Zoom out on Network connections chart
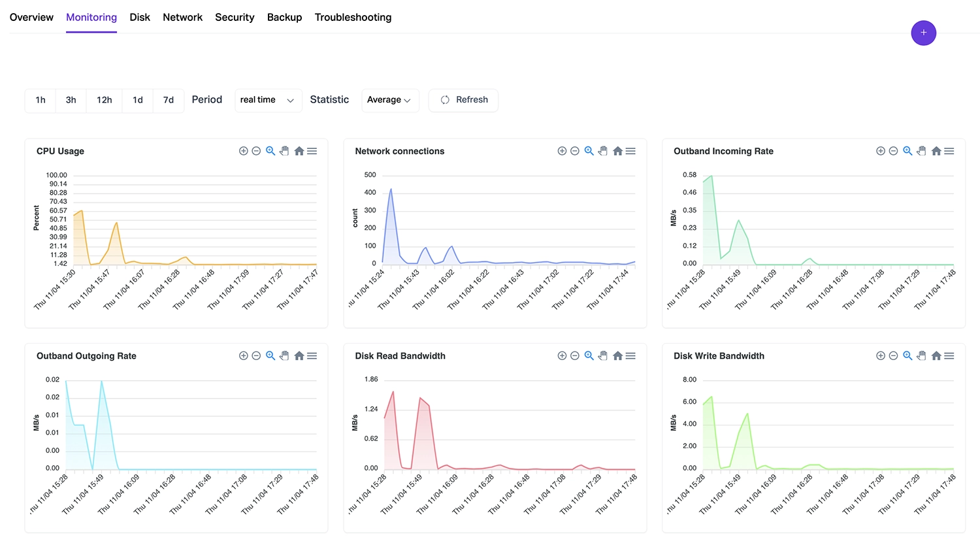 tap(575, 151)
